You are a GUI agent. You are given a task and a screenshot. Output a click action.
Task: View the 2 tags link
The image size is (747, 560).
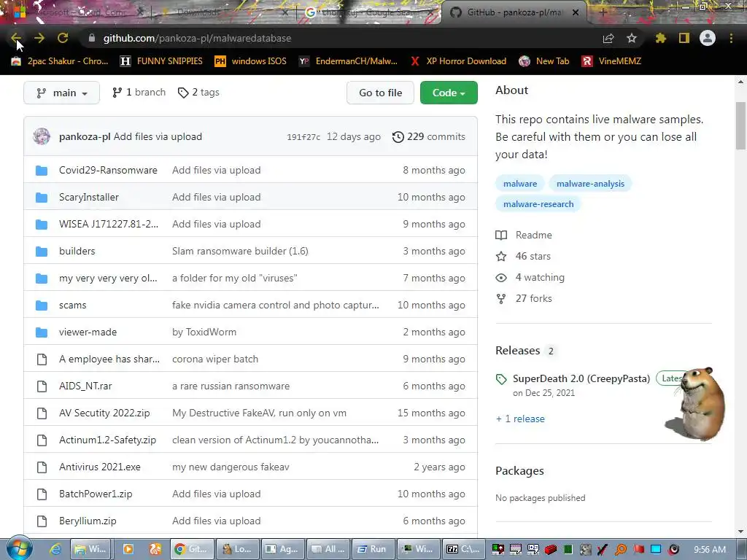(198, 93)
